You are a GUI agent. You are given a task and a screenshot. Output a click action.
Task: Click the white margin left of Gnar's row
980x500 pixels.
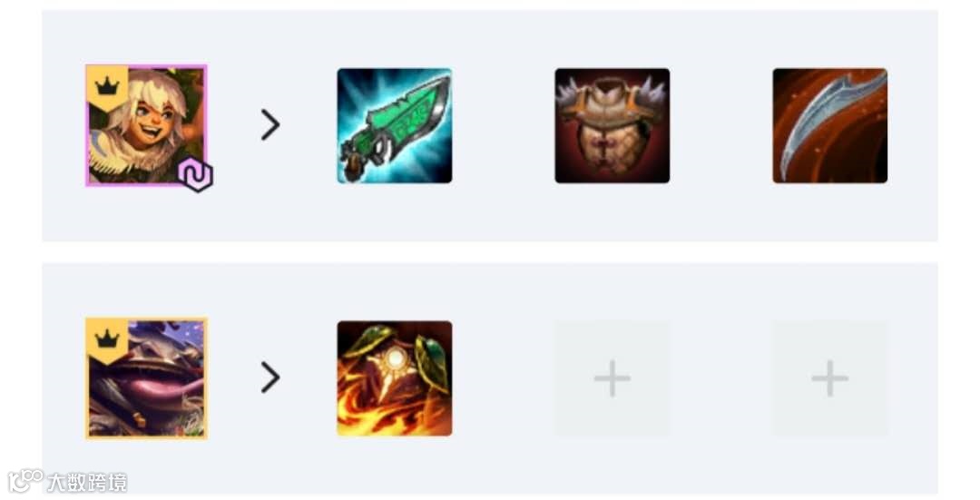[x=21, y=125]
